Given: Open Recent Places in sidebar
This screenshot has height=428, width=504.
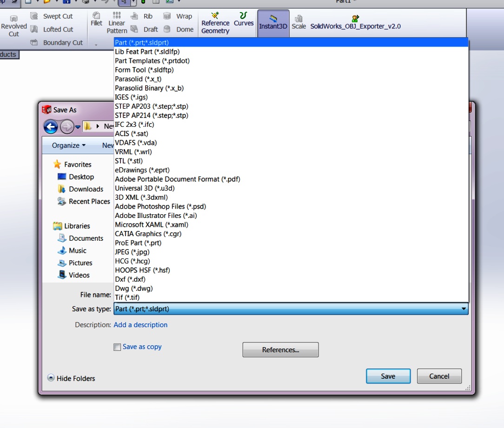Looking at the screenshot, I should coord(84,202).
